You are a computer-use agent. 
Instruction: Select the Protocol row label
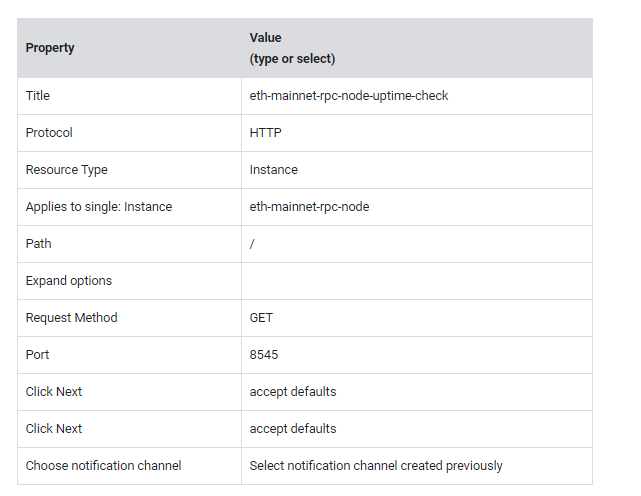pos(49,133)
